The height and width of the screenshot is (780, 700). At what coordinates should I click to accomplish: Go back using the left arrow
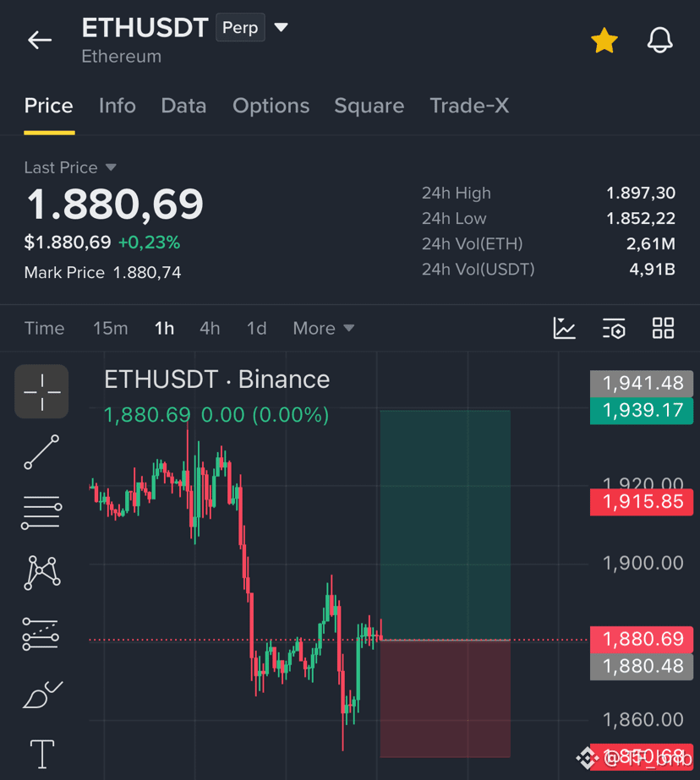[x=40, y=40]
